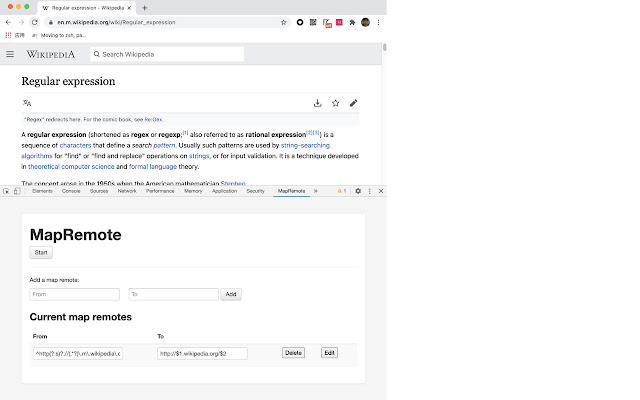Bookmark page with address bar star
640x400 pixels.
(283, 22)
